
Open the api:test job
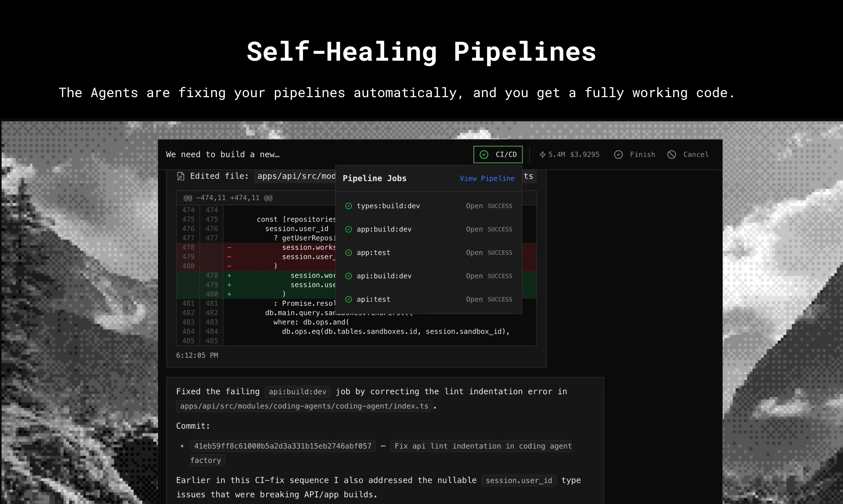pyautogui.click(x=474, y=299)
